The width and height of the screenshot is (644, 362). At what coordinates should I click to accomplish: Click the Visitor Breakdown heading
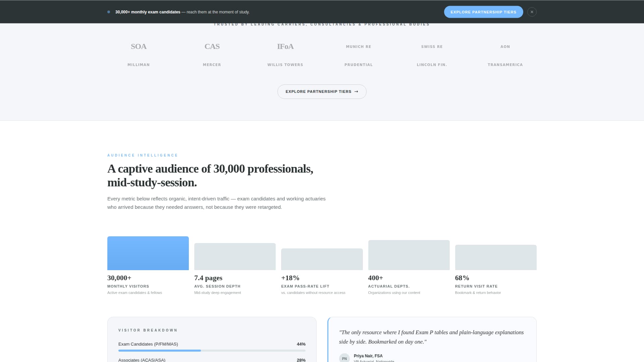click(x=148, y=330)
